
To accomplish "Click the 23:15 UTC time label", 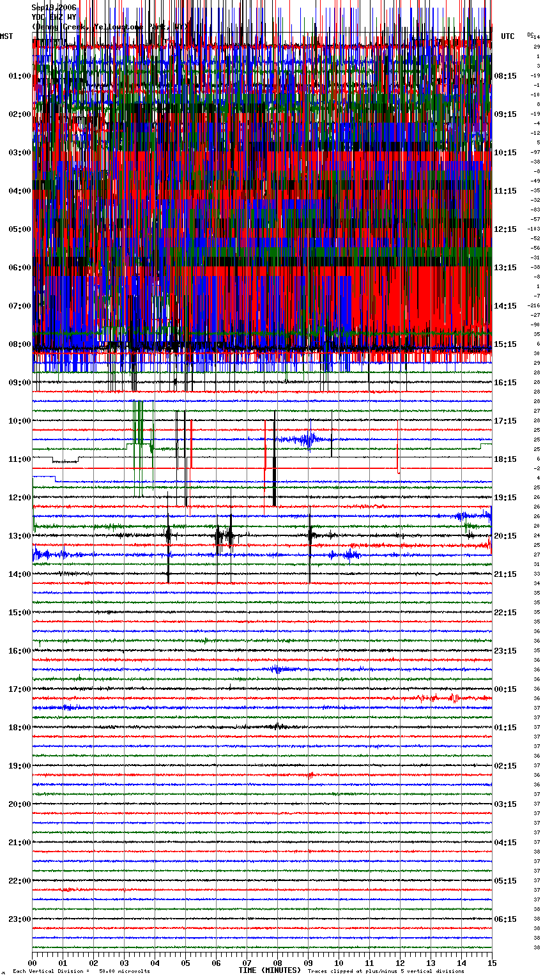I will 505,651.
